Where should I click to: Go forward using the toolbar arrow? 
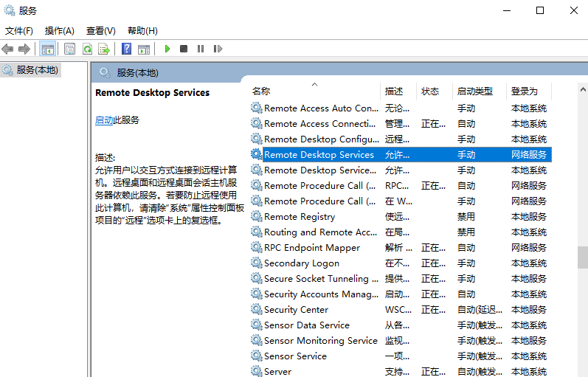[x=24, y=49]
